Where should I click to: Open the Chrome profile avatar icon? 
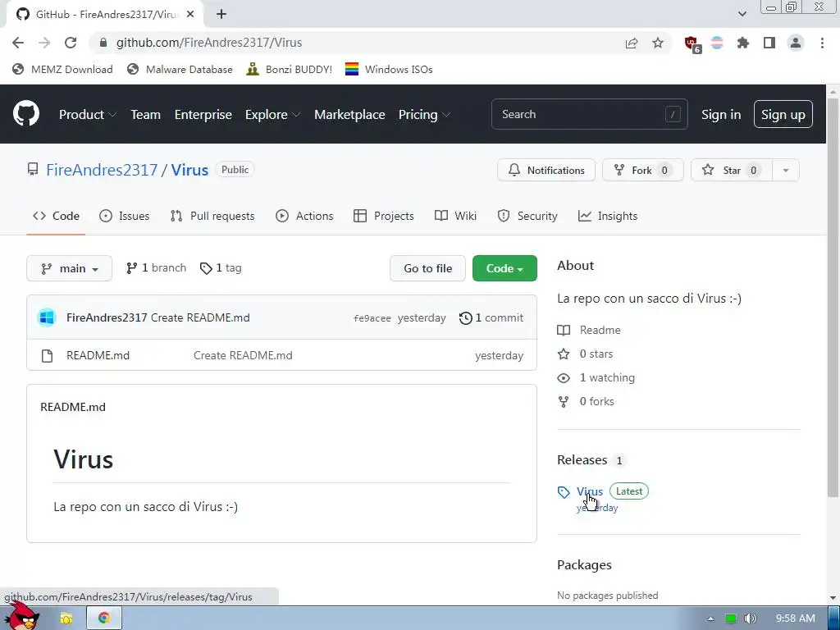pyautogui.click(x=796, y=43)
